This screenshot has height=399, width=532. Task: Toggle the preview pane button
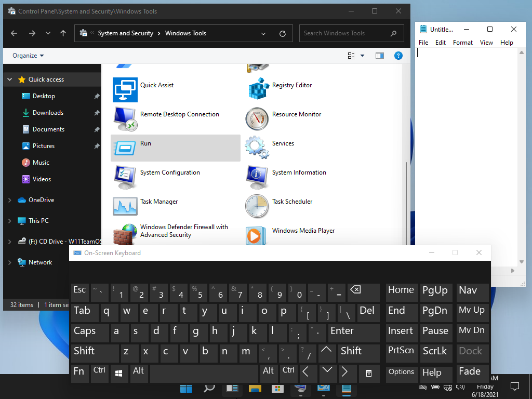tap(380, 56)
